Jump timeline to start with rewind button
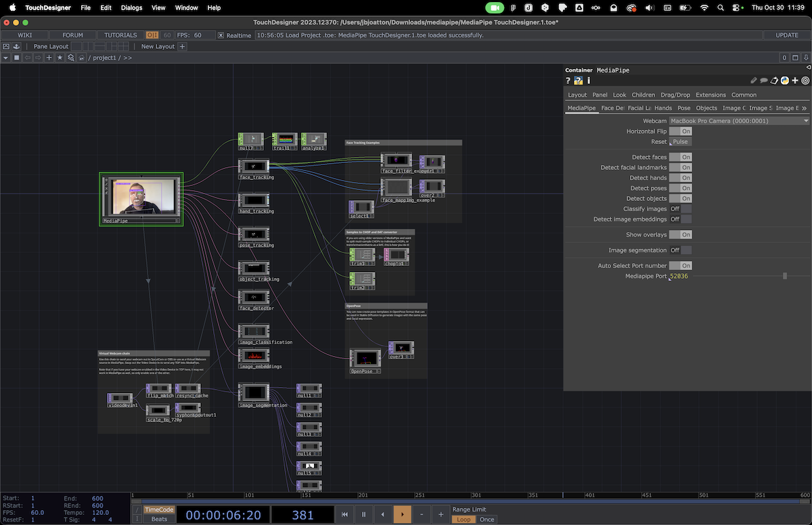The width and height of the screenshot is (812, 525). pos(344,515)
